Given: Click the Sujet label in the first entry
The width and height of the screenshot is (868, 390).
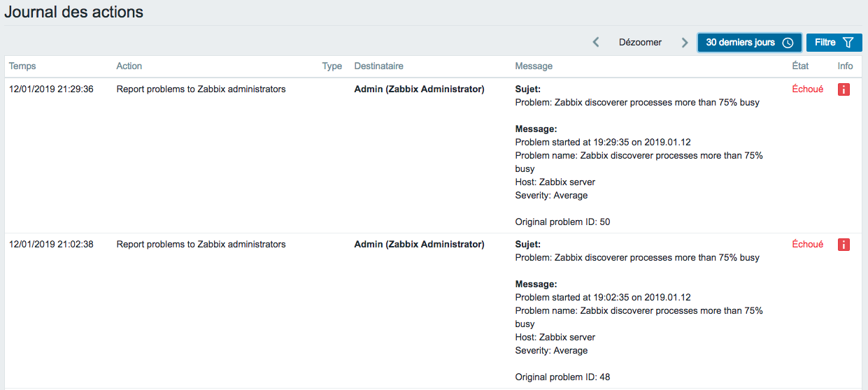Looking at the screenshot, I should point(528,89).
